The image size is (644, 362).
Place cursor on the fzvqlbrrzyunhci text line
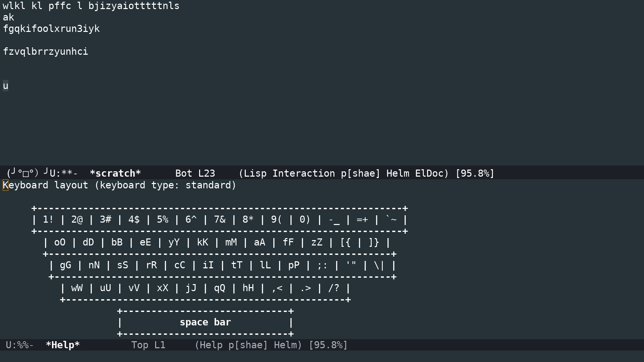(x=46, y=51)
